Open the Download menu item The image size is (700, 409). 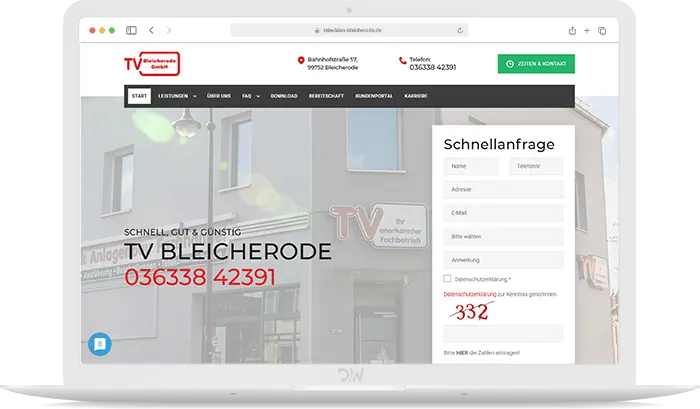pos(284,96)
